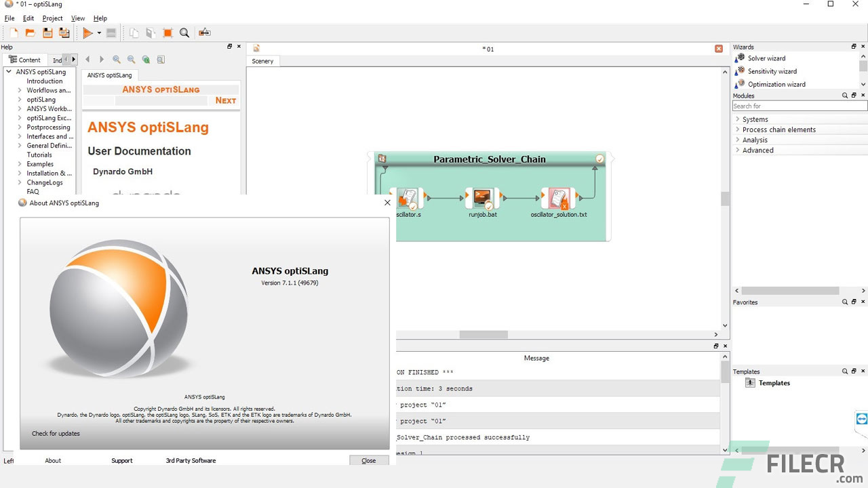Open the Introduction help topic
The image size is (868, 488).
45,81
